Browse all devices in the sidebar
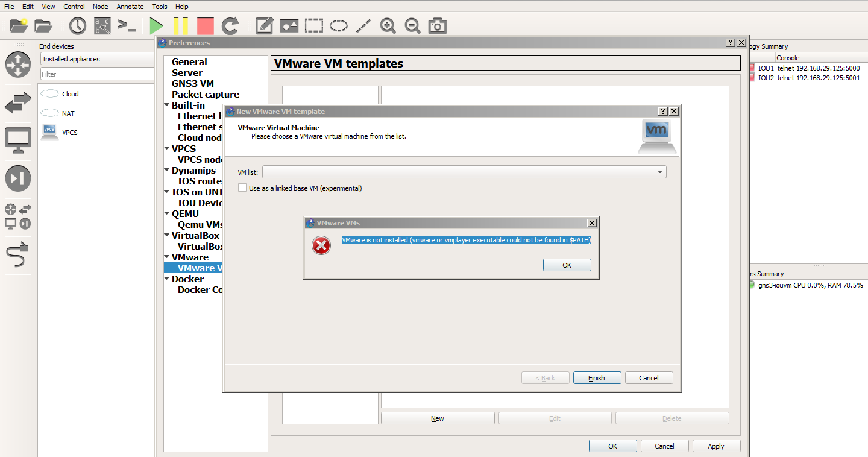Screen dimensions: 868x457 [x=18, y=217]
